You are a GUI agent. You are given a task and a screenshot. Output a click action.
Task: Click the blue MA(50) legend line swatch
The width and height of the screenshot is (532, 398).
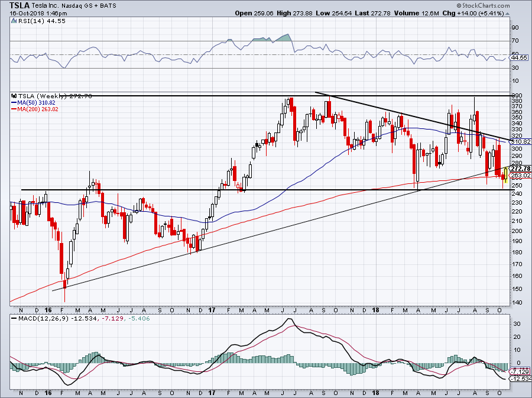14,102
